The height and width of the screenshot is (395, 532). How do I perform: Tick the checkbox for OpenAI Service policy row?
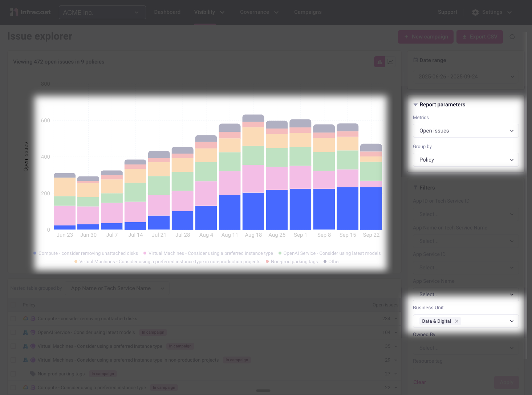(x=13, y=332)
